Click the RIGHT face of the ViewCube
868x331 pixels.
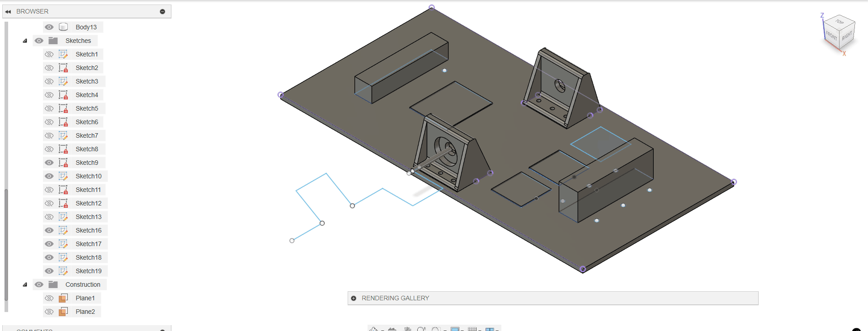point(847,36)
